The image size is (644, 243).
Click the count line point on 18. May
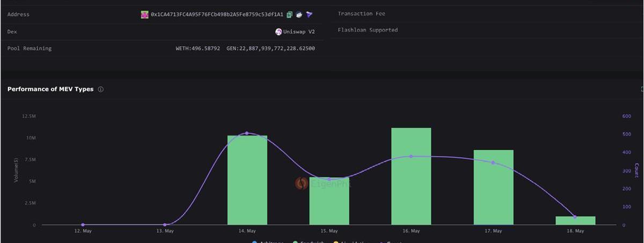[x=575, y=217]
